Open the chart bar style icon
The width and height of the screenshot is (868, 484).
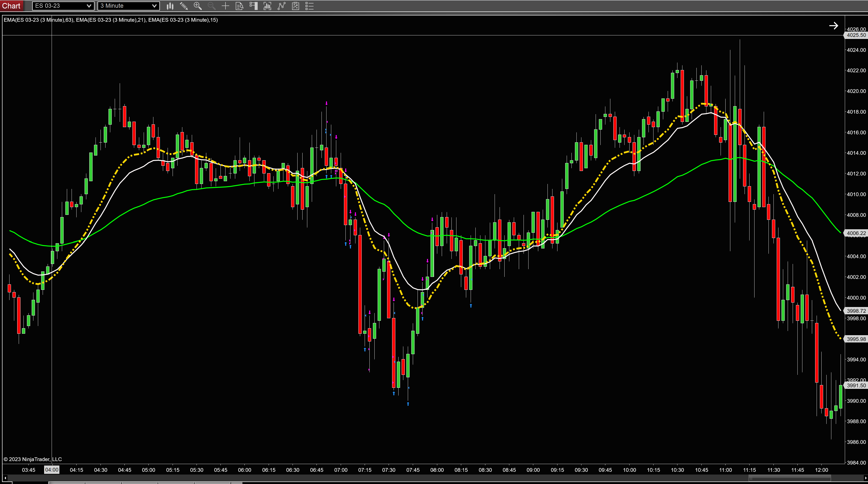170,6
